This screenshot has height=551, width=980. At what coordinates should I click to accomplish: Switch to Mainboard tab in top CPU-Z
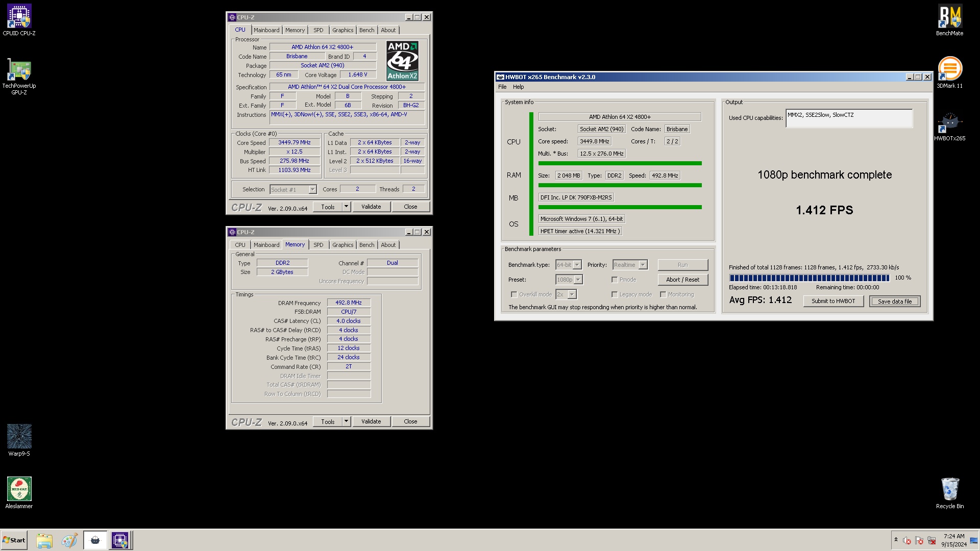(266, 30)
